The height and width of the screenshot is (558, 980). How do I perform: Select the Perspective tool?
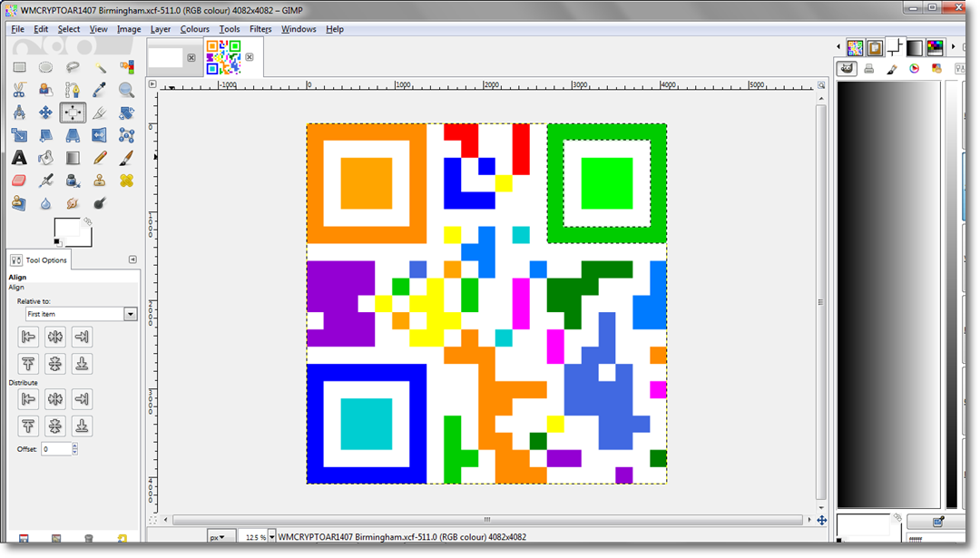pyautogui.click(x=73, y=135)
